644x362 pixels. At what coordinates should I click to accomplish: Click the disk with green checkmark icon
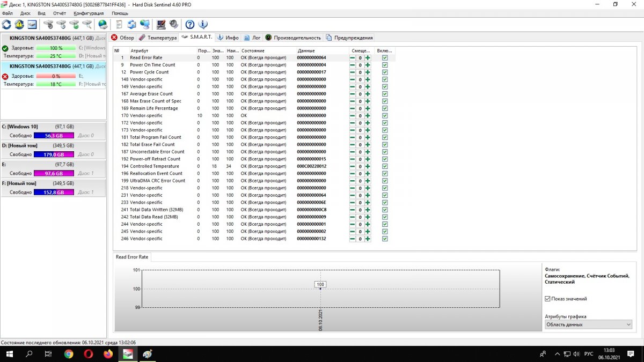tap(74, 24)
